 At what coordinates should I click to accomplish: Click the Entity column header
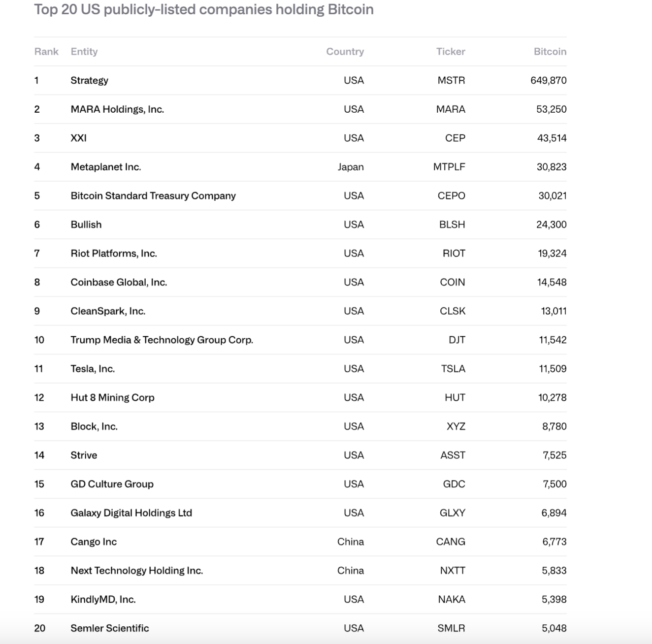point(84,52)
